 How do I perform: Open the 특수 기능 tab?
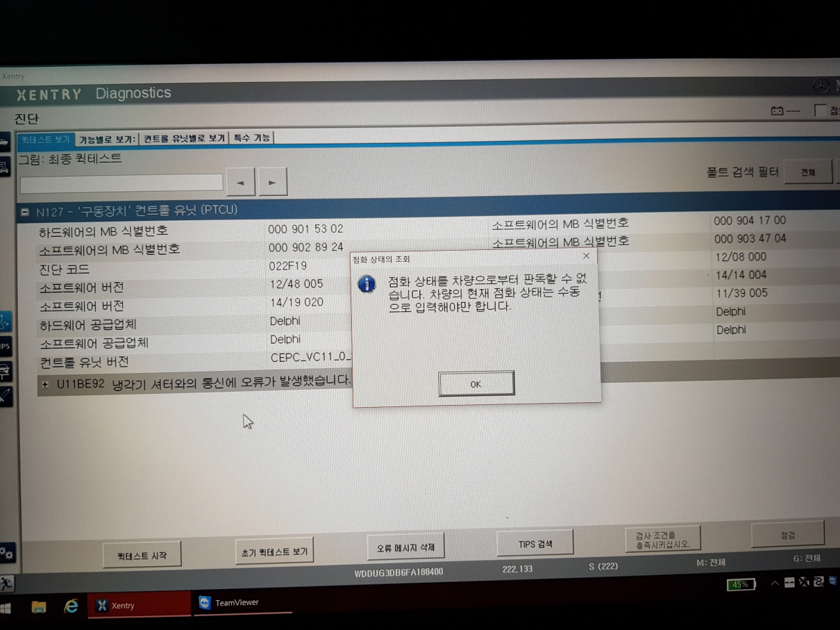251,138
